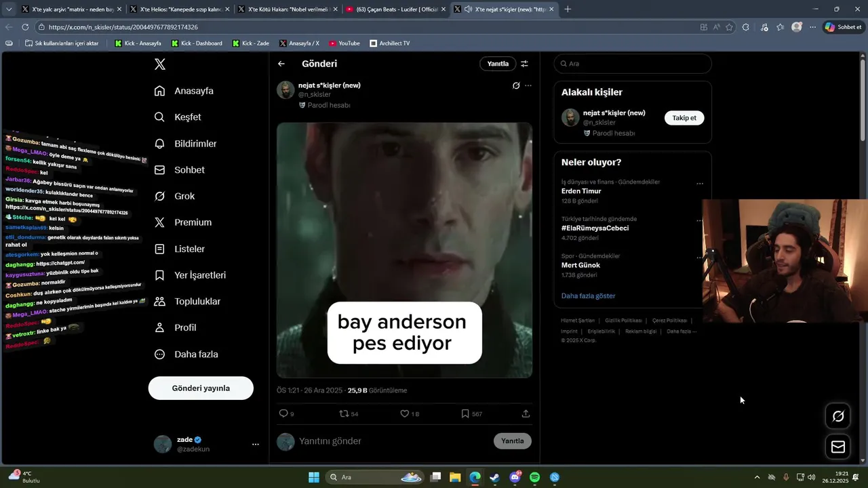The image size is (868, 488).
Task: Open Keşfet (Explore) from sidebar
Action: coord(178,117)
